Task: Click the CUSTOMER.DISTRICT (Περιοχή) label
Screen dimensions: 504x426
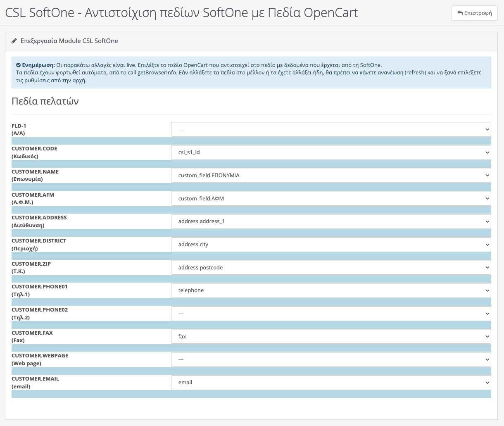Action: click(39, 245)
